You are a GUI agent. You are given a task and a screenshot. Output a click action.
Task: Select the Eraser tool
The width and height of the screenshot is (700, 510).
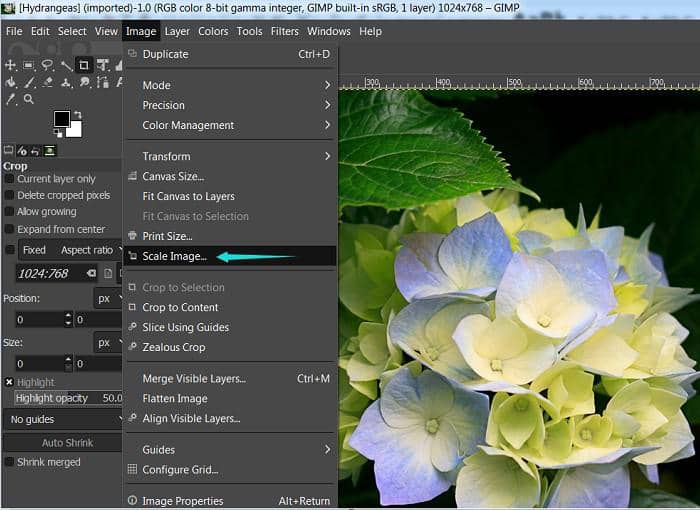[x=47, y=83]
